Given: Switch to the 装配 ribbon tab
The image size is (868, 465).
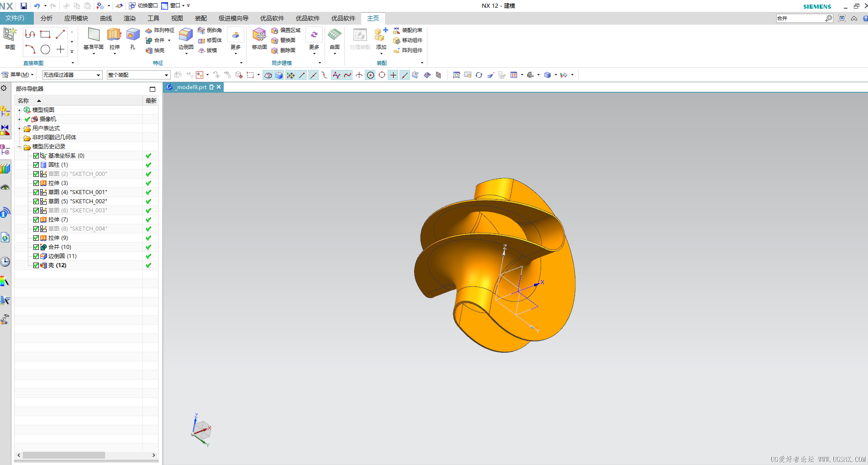Looking at the screenshot, I should pos(201,18).
